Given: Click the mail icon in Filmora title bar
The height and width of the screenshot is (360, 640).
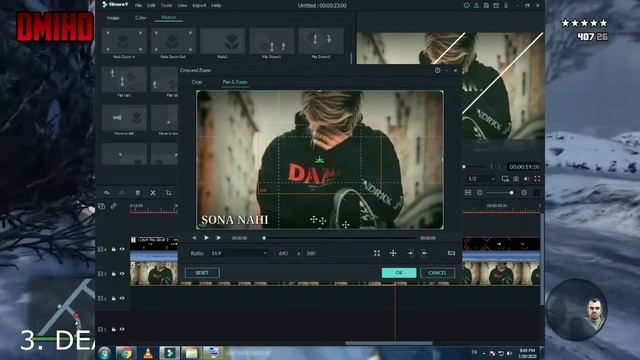Looking at the screenshot, I should pos(496,5).
